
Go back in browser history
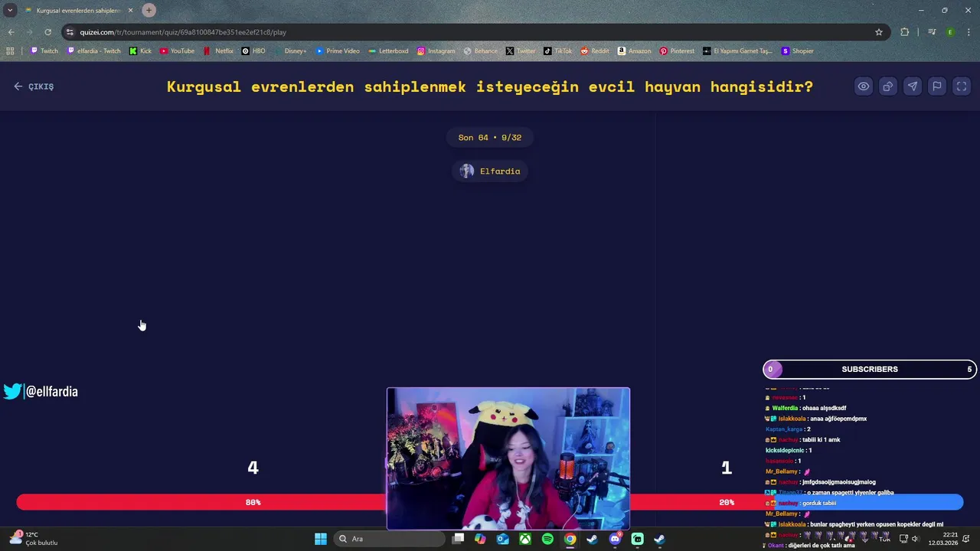[11, 32]
